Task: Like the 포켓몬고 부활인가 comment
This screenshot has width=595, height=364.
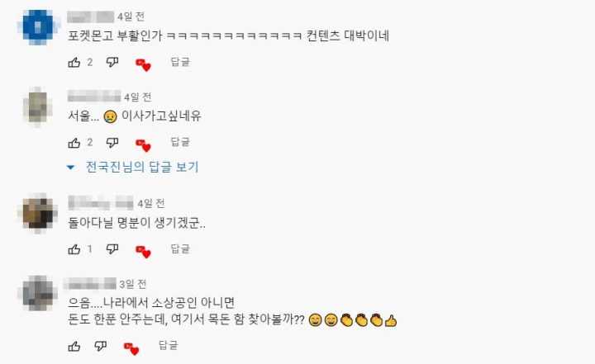Action: pyautogui.click(x=74, y=62)
